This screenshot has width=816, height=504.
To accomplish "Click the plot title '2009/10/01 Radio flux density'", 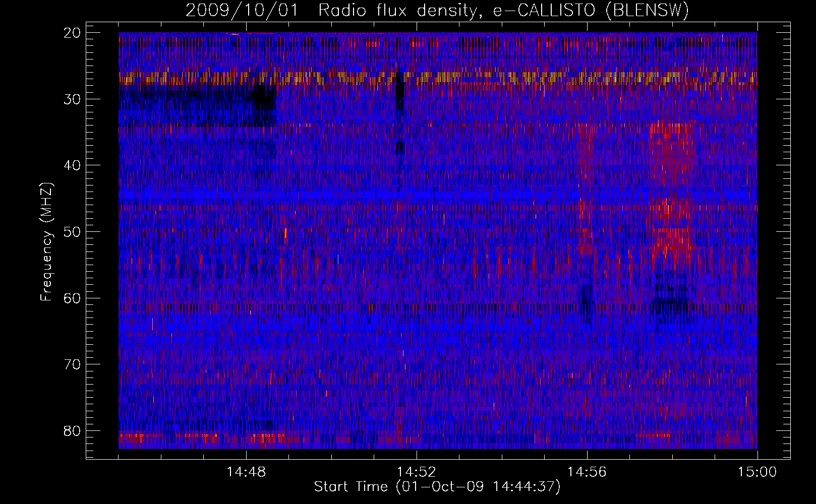I will (x=437, y=11).
